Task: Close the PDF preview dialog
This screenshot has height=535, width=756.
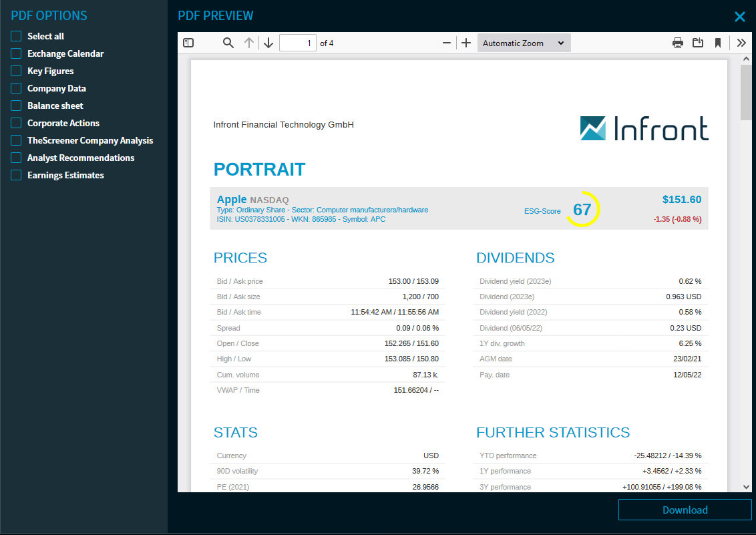Action: click(x=739, y=17)
